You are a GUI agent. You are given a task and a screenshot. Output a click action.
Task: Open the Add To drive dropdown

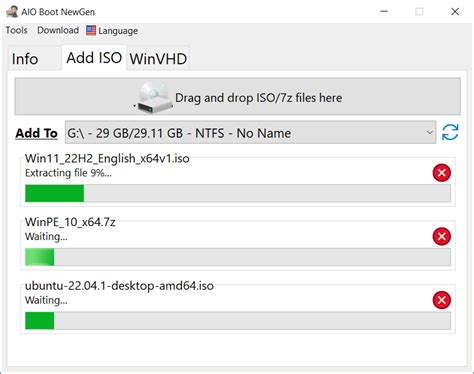pyautogui.click(x=250, y=133)
